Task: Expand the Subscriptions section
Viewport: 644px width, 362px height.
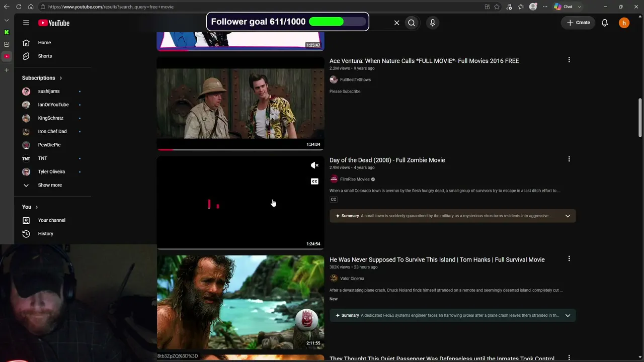Action: pos(42,78)
